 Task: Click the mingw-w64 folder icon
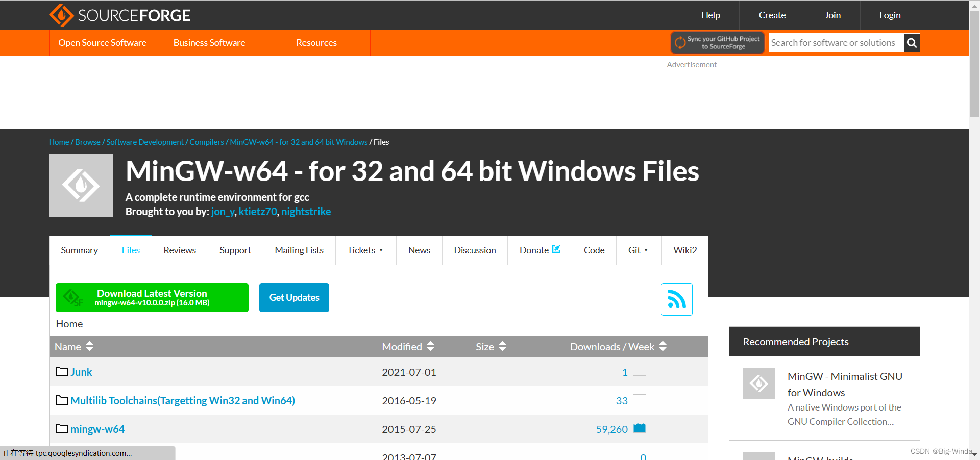62,429
